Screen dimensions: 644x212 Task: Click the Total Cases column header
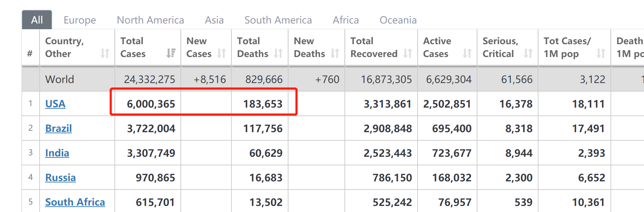[148, 47]
